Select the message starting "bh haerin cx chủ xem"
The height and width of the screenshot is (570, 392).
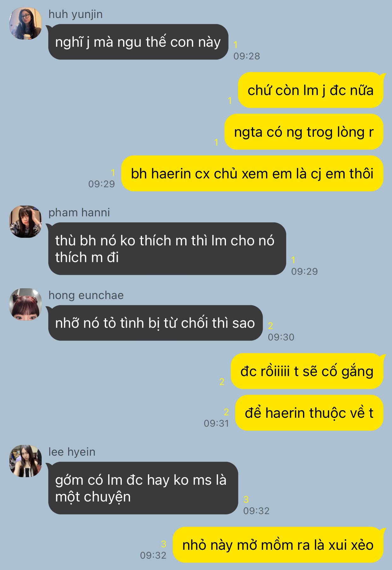click(x=252, y=173)
